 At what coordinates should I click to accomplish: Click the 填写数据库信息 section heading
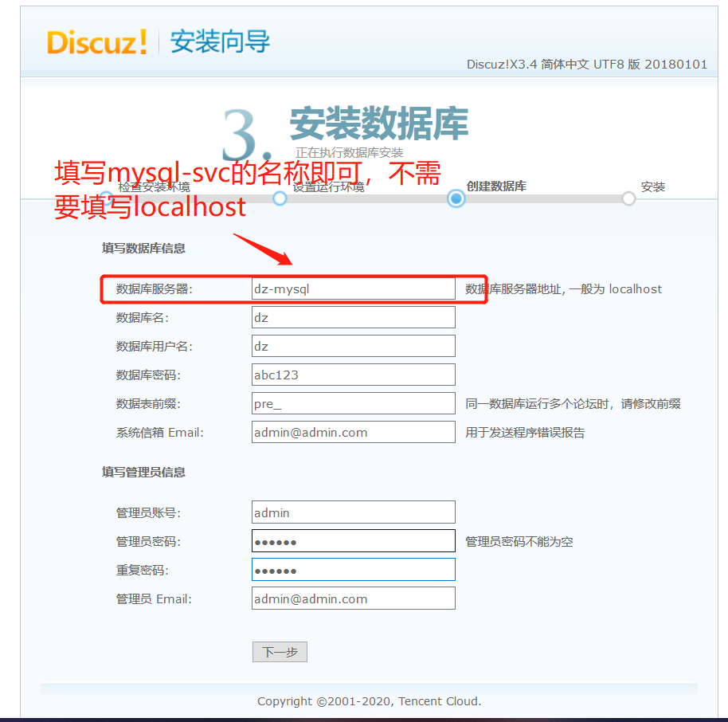click(x=143, y=248)
